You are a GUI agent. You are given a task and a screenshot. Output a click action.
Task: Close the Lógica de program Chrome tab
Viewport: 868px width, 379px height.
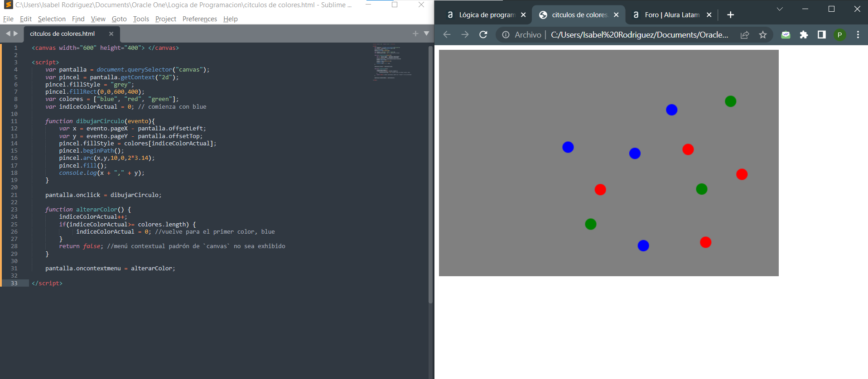click(523, 15)
